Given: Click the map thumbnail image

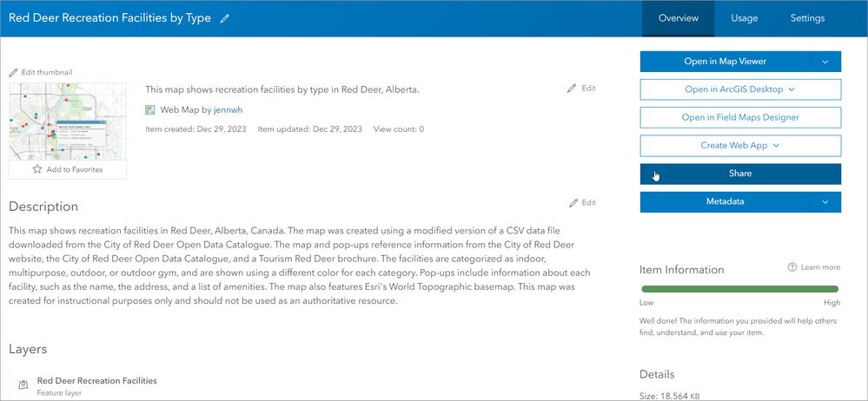Looking at the screenshot, I should click(68, 122).
